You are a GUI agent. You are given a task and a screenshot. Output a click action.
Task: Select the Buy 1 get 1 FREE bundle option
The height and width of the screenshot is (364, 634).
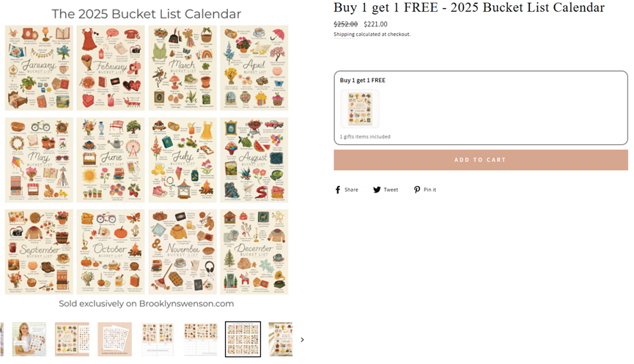480,108
